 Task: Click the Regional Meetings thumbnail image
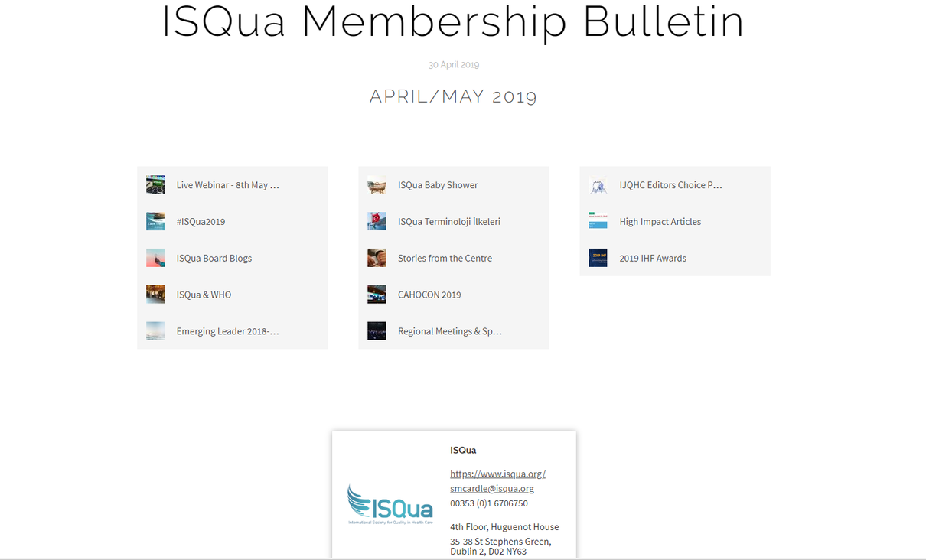coord(377,331)
